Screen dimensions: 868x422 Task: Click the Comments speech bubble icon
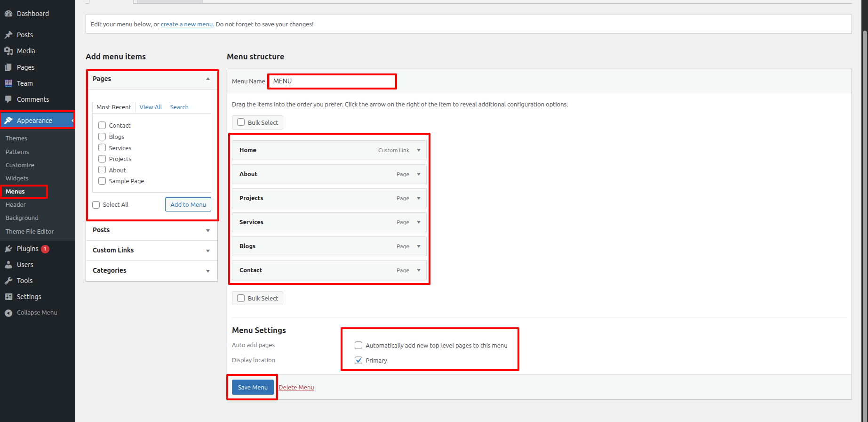[x=8, y=99]
